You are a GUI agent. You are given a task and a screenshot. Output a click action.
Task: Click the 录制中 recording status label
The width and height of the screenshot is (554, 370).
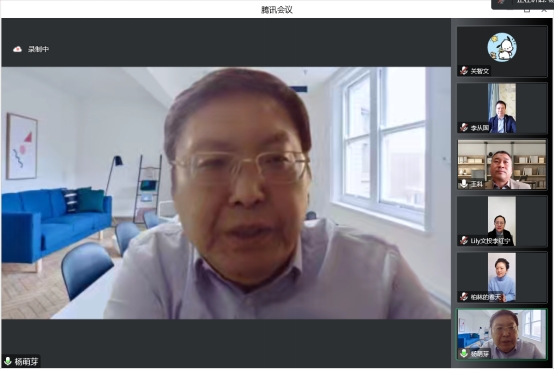[x=39, y=49]
